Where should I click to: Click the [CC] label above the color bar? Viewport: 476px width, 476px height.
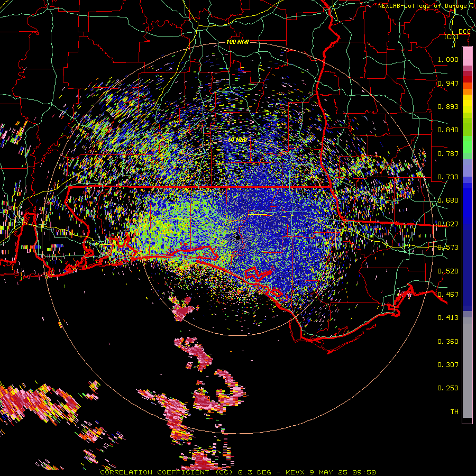tap(452, 36)
